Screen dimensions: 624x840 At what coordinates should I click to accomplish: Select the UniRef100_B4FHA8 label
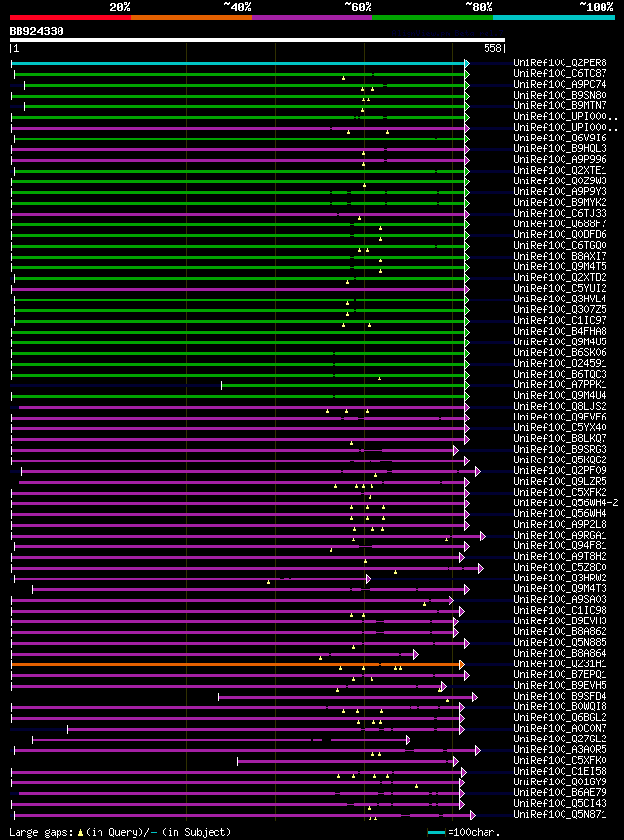click(x=560, y=331)
